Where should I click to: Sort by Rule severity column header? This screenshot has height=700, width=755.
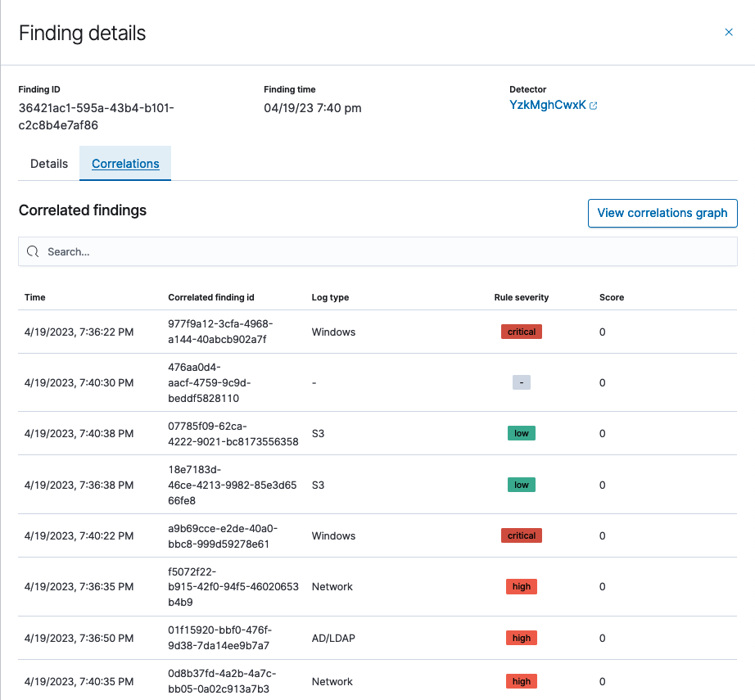pos(521,297)
